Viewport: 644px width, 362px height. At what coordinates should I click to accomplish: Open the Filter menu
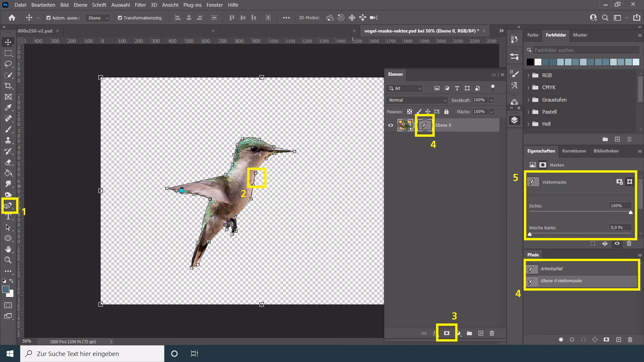(x=140, y=5)
